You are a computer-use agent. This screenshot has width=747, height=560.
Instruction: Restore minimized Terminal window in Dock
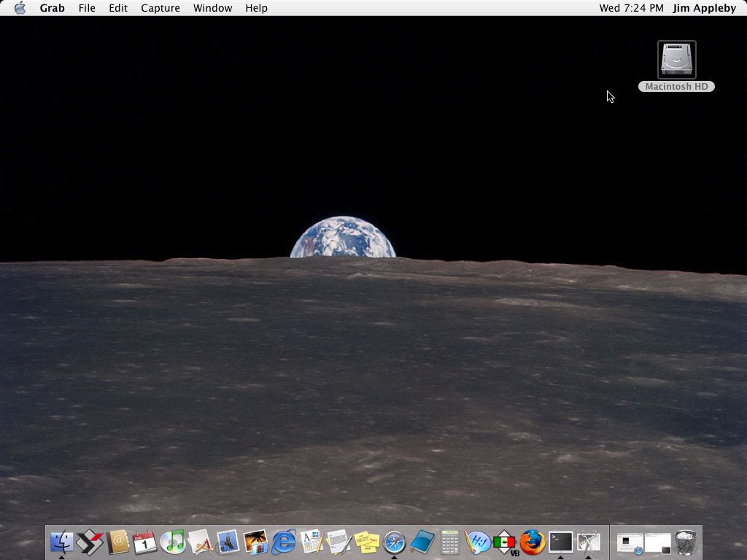coord(658,542)
